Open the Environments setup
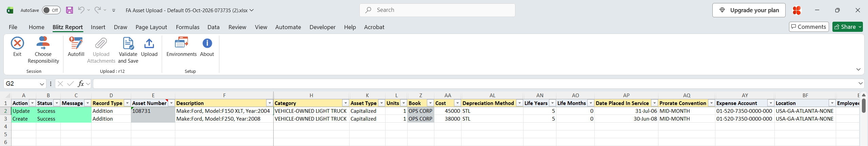The height and width of the screenshot is (146, 868). (181, 47)
